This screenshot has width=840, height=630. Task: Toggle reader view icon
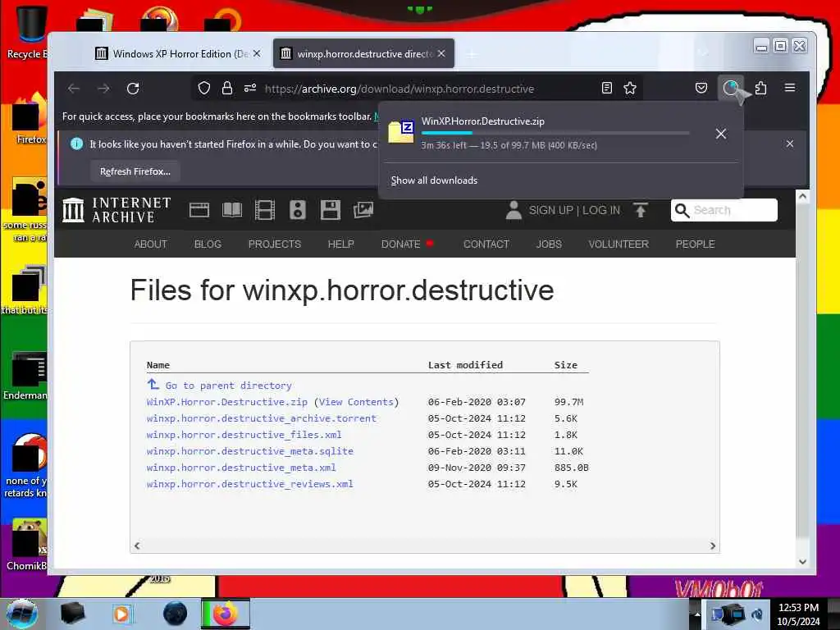[x=607, y=89]
